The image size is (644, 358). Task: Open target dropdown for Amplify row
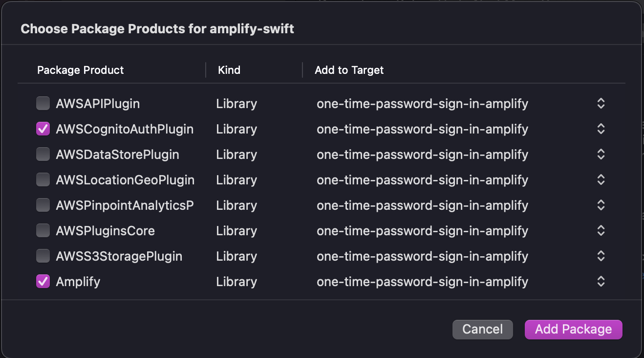tap(601, 282)
